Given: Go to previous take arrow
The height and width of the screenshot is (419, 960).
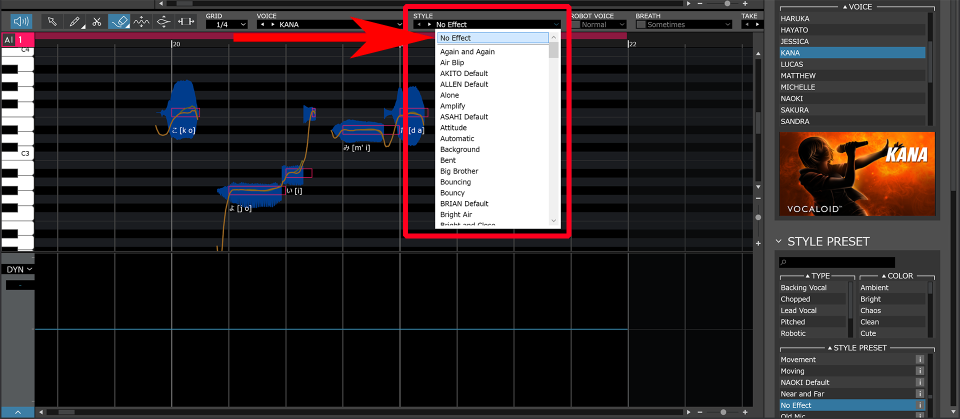Looking at the screenshot, I should 748,25.
